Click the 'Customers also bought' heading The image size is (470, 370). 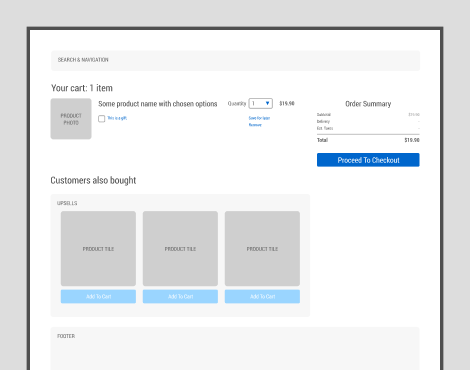93,180
